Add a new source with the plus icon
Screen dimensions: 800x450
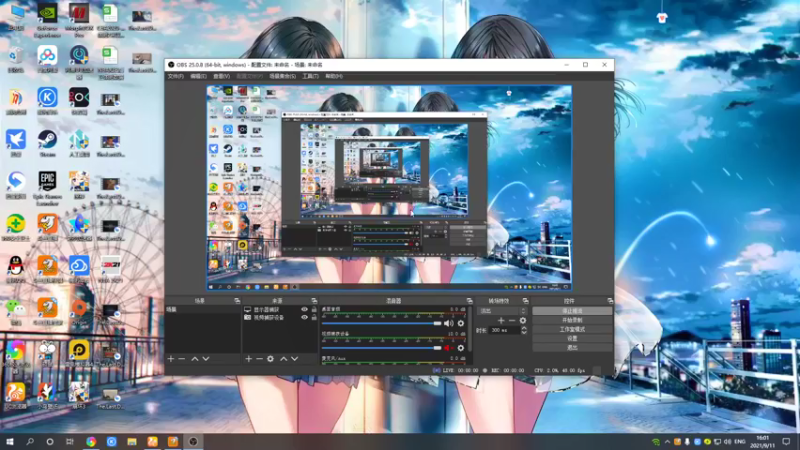[248, 359]
